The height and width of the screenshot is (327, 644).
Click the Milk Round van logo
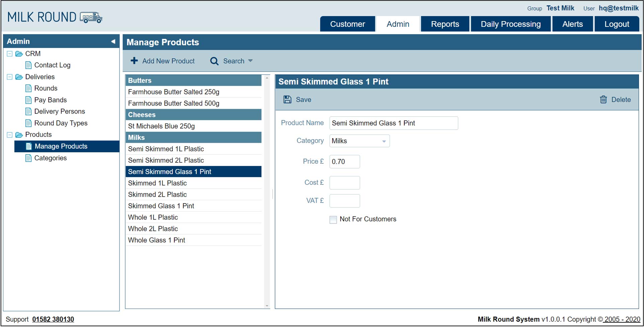91,17
